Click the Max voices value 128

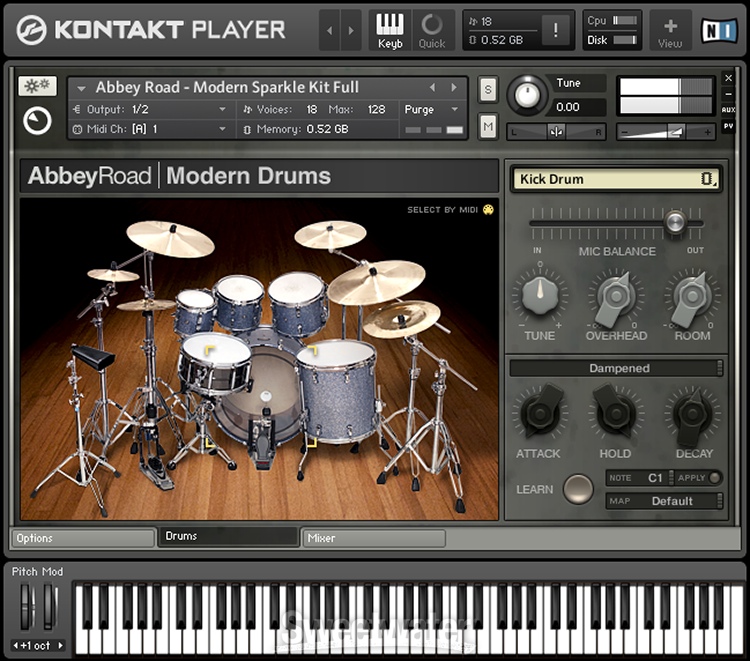click(376, 110)
